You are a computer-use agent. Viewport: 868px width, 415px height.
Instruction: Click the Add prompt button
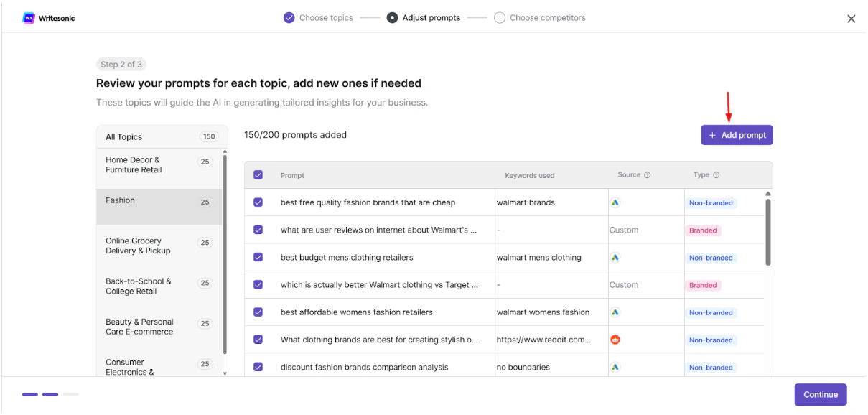click(737, 135)
